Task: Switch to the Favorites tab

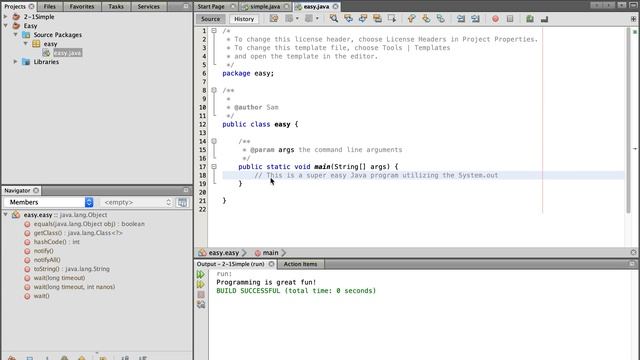Action: pos(82,7)
